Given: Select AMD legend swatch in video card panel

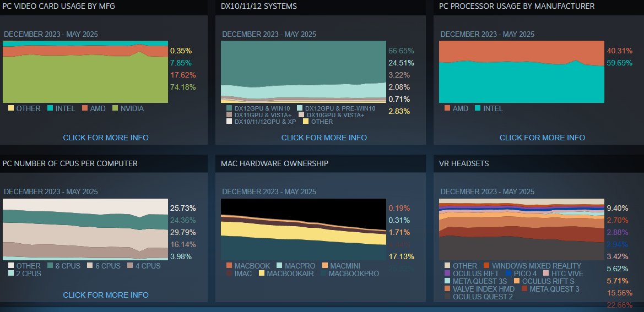Looking at the screenshot, I should [85, 108].
